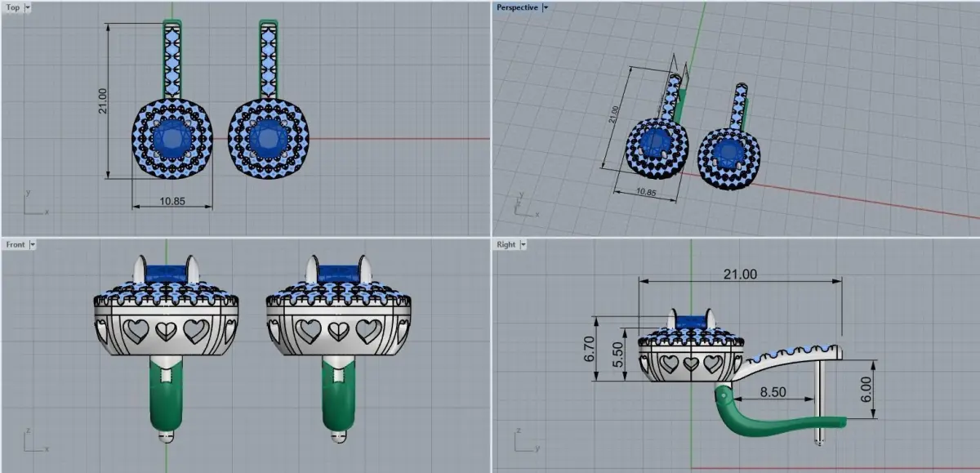Viewport: 980px width, 473px height.
Task: Click the 21.00 dimension in Perspective view
Action: [x=614, y=114]
